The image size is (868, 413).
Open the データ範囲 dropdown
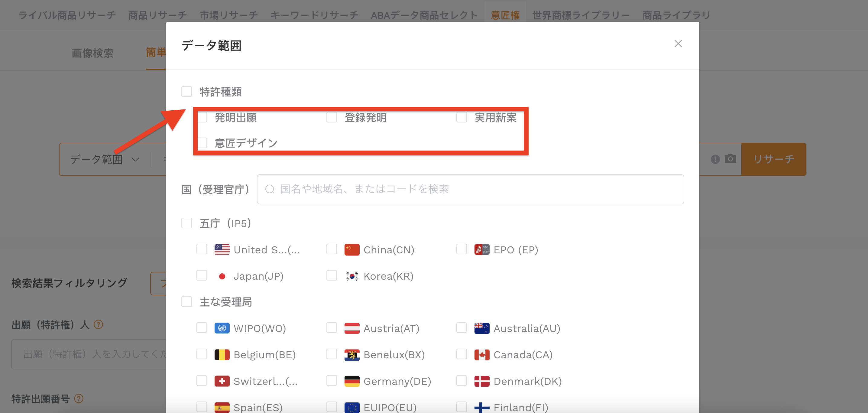(105, 159)
